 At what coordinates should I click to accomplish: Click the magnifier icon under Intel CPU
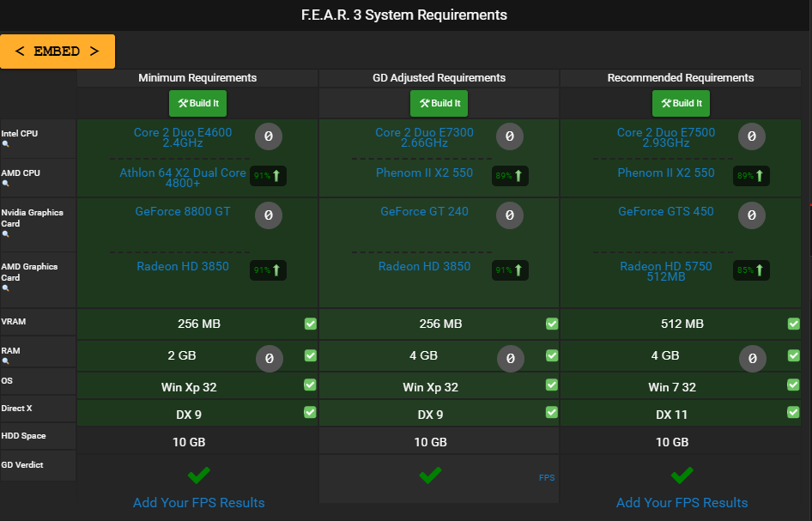[5, 144]
